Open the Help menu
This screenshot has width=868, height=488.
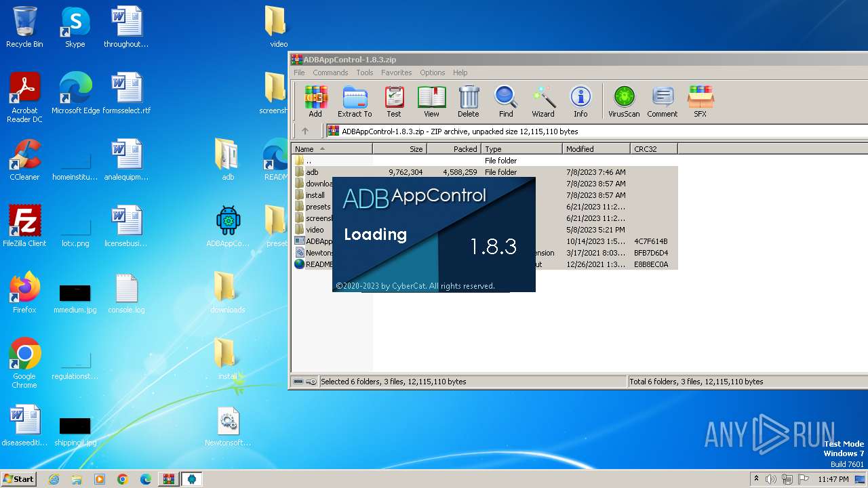click(460, 73)
